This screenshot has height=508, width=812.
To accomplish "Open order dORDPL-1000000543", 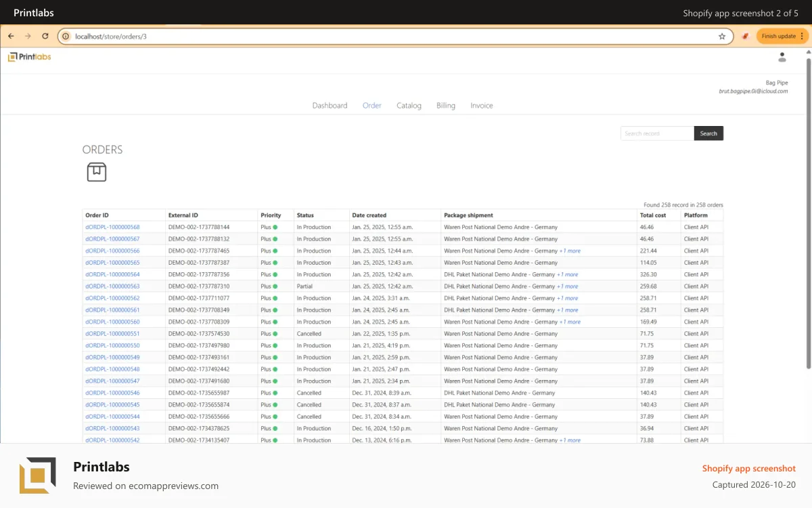I will tap(112, 429).
